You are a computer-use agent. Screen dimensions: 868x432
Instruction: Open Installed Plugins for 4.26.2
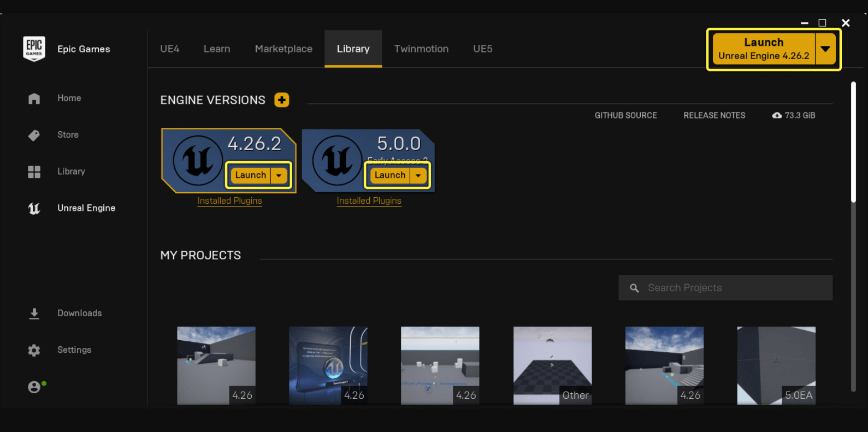click(x=229, y=201)
